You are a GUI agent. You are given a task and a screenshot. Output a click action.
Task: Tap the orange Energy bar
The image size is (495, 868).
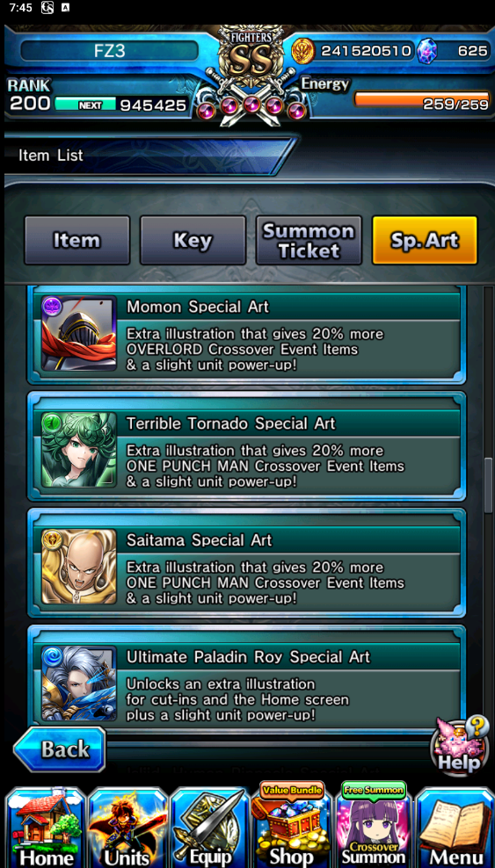[421, 100]
